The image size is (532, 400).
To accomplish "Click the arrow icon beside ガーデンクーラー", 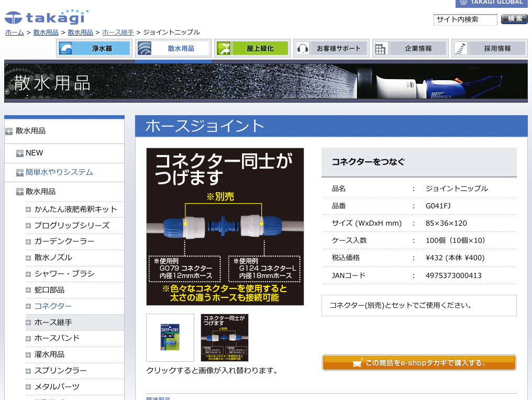I will coord(28,241).
